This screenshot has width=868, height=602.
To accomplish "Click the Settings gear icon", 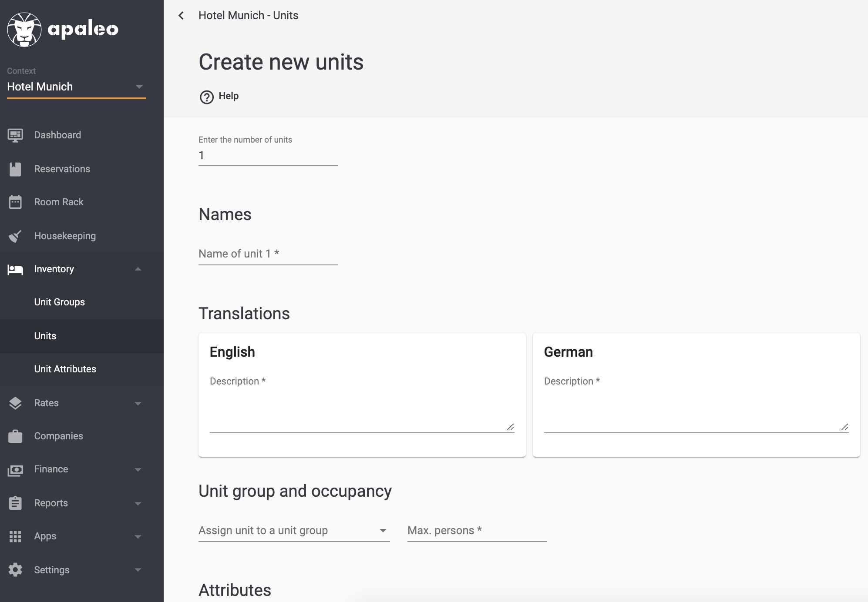I will (x=15, y=570).
